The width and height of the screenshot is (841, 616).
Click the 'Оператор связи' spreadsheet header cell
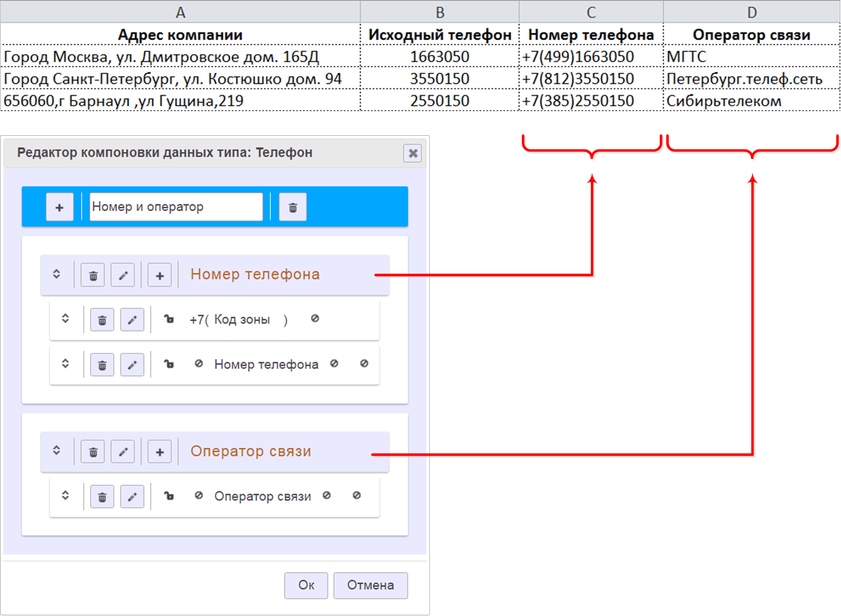coord(751,35)
